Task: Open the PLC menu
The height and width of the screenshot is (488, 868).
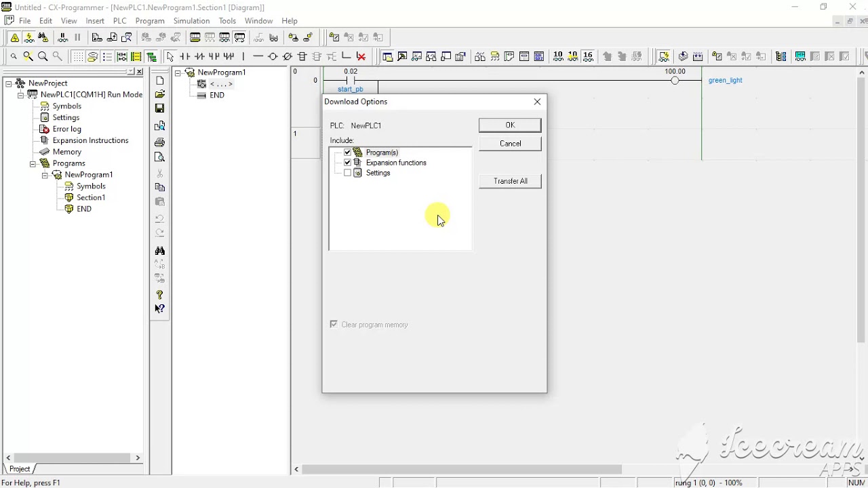Action: click(x=120, y=21)
